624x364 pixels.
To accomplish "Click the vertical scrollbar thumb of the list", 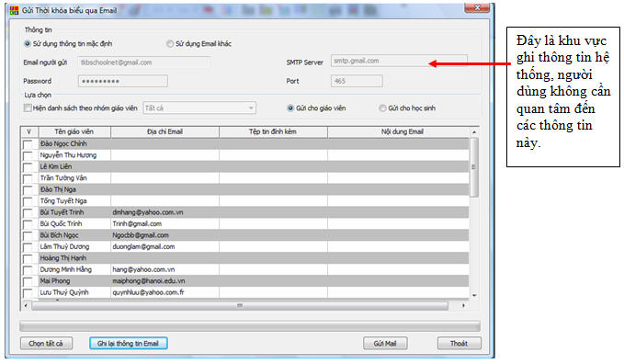I will coord(474,167).
